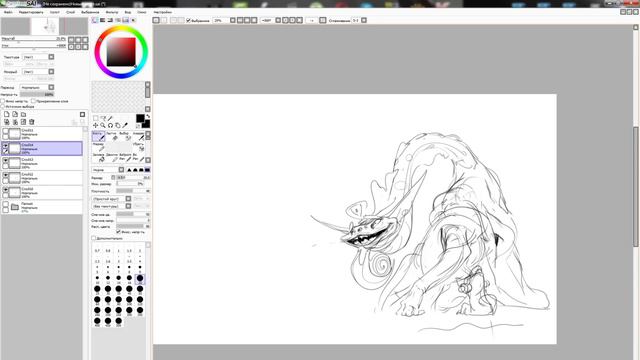This screenshot has width=640, height=360.
Task: Select the magic wand tool
Action: [x=110, y=118]
